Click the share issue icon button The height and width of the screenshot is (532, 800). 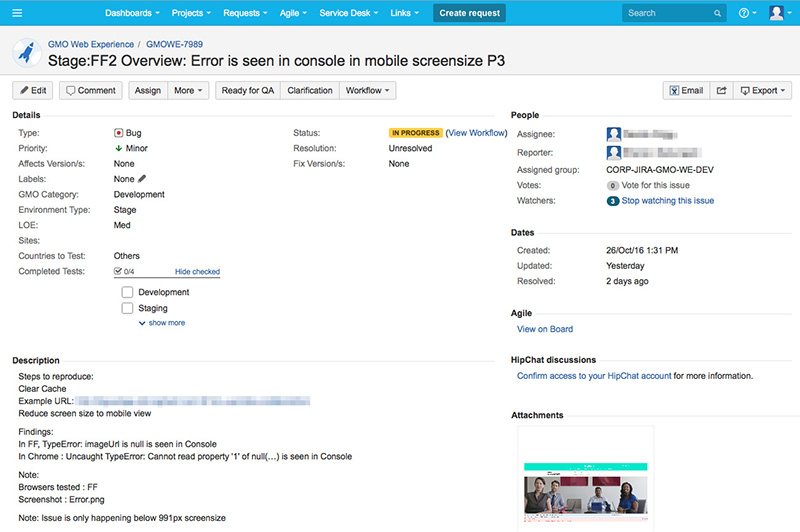coord(721,90)
